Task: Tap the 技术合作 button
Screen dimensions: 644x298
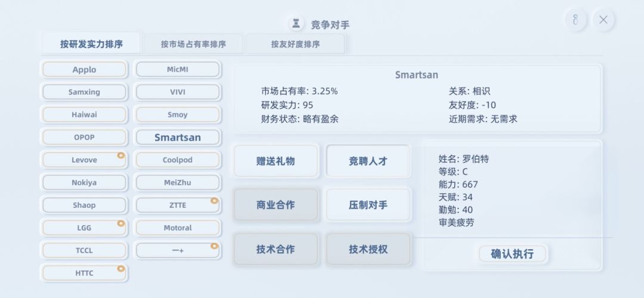Action: coord(275,249)
